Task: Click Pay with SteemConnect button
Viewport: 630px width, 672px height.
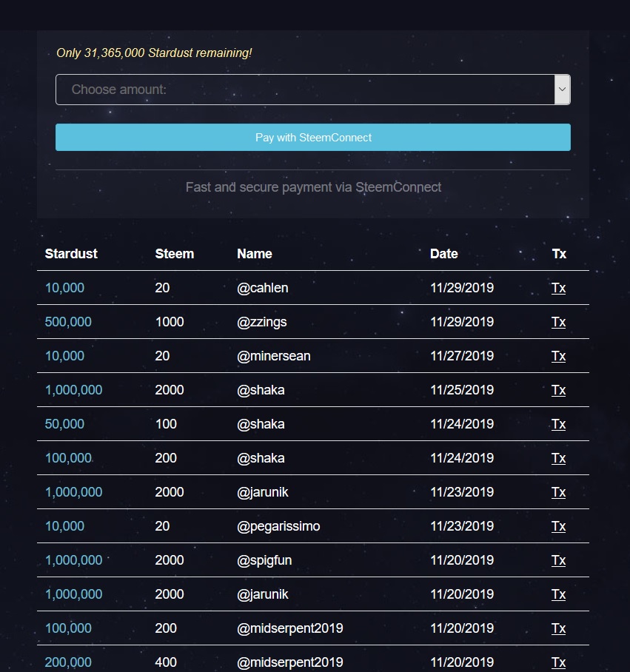Action: click(x=313, y=137)
